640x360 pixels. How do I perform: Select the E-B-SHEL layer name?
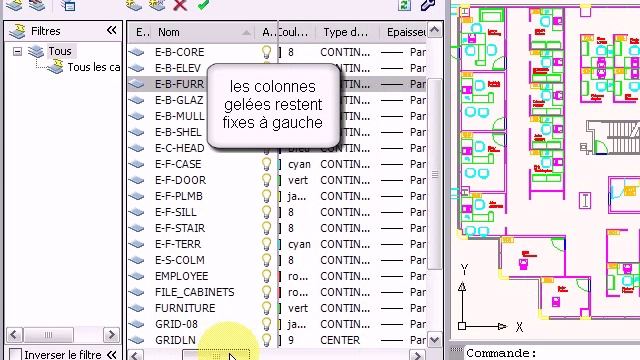click(x=178, y=132)
